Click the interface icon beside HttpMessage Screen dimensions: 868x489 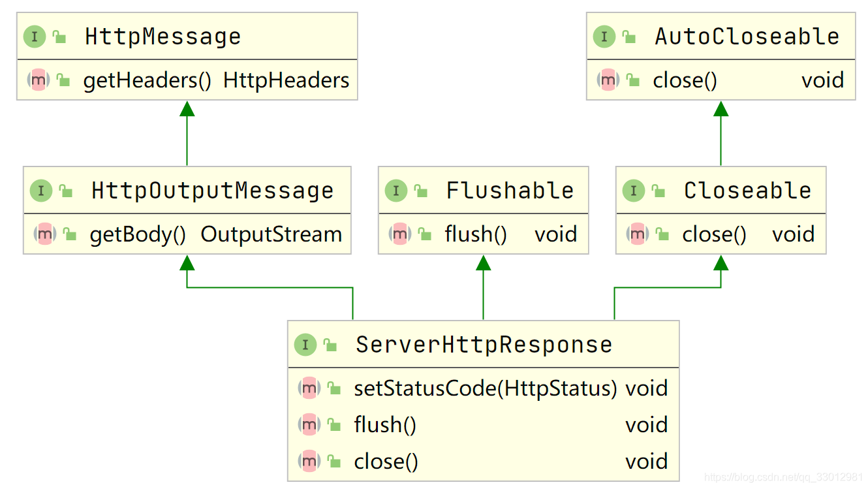tap(35, 37)
